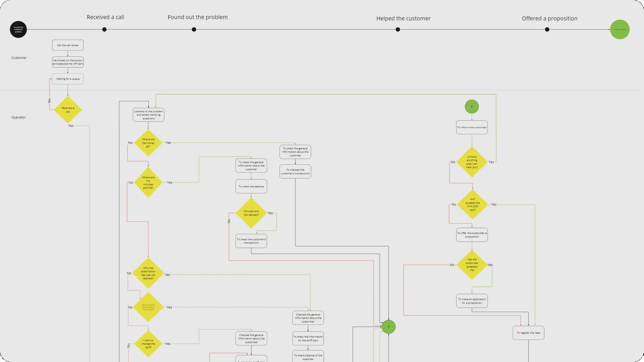Viewport: 644px width, 362px height.
Task: Select the dashed 'Waiting for a queue' box
Action: pos(68,79)
